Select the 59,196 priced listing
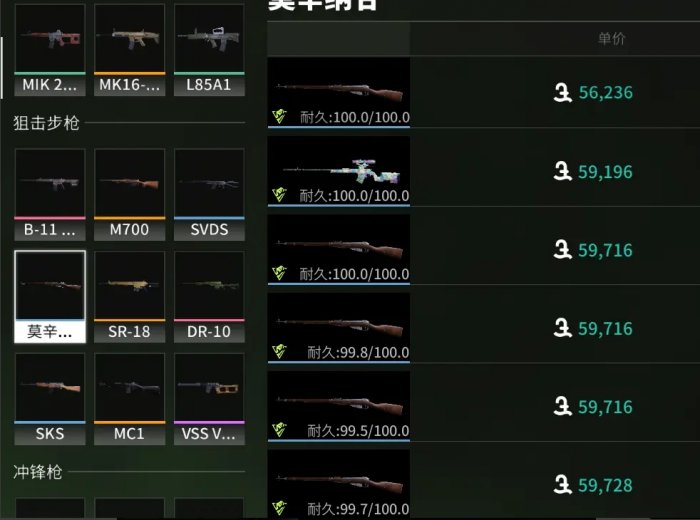Image resolution: width=700 pixels, height=520 pixels. point(483,171)
